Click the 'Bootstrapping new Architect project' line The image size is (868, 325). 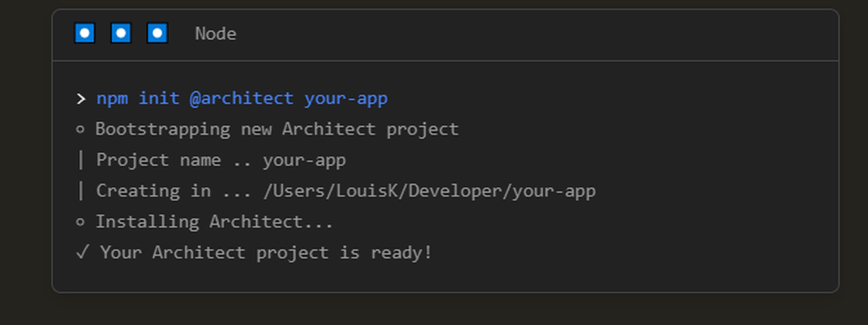(267, 129)
